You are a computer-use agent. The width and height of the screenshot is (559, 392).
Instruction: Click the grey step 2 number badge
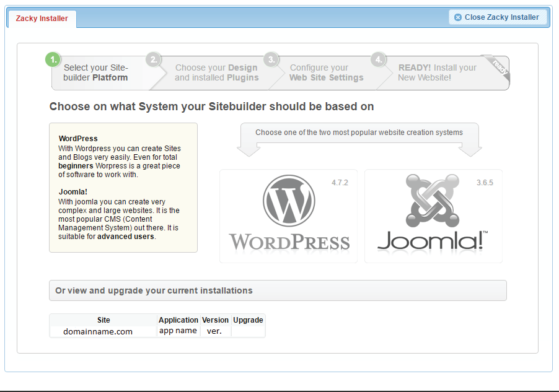pyautogui.click(x=154, y=59)
